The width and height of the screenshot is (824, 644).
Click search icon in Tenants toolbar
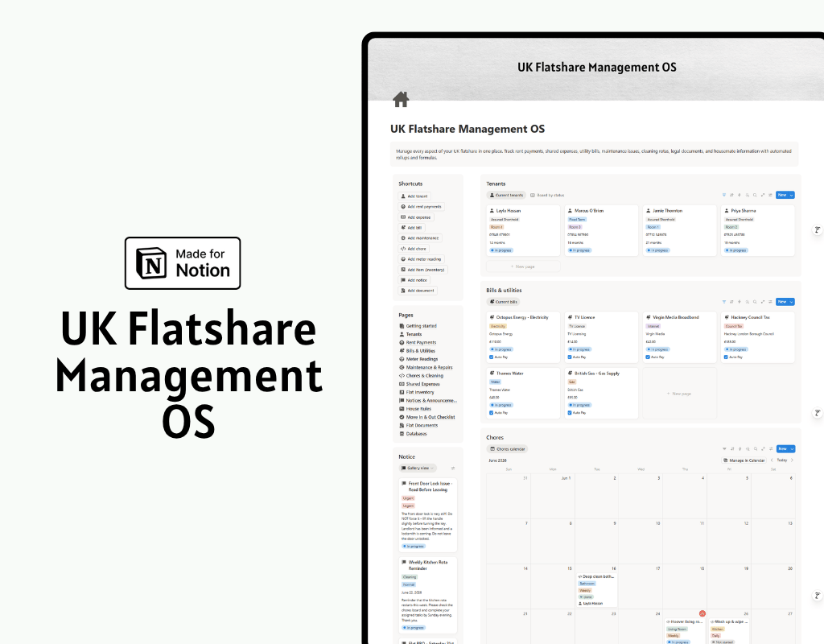point(755,195)
